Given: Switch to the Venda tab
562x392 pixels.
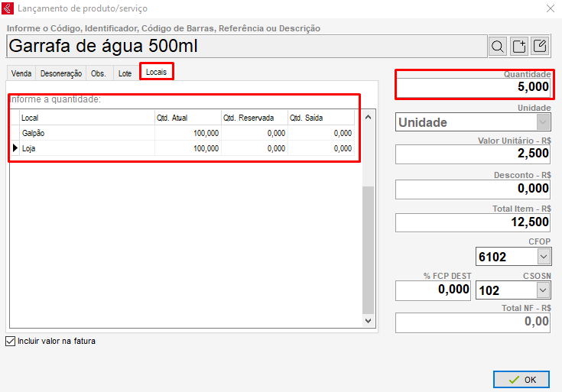Looking at the screenshot, I should click(x=21, y=73).
